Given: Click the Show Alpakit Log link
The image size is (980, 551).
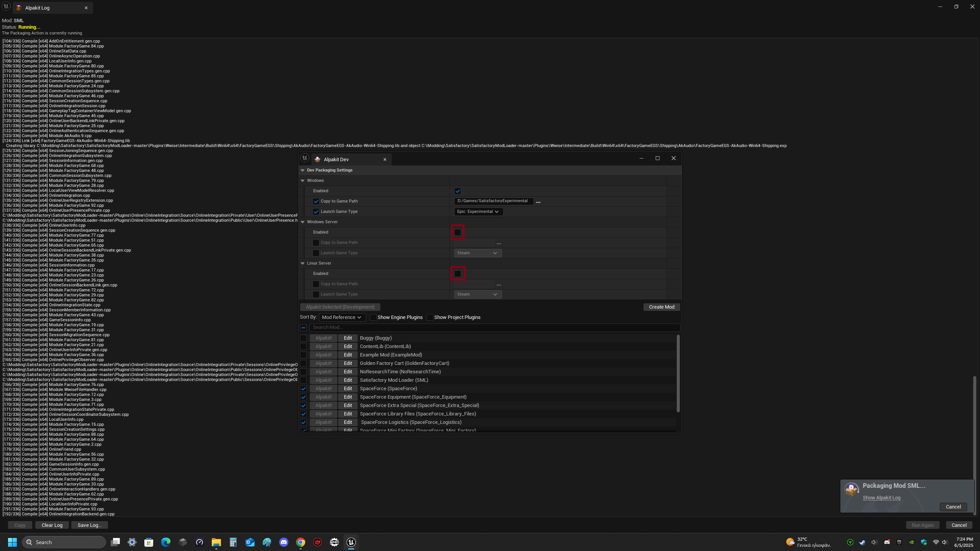Looking at the screenshot, I should point(881,498).
